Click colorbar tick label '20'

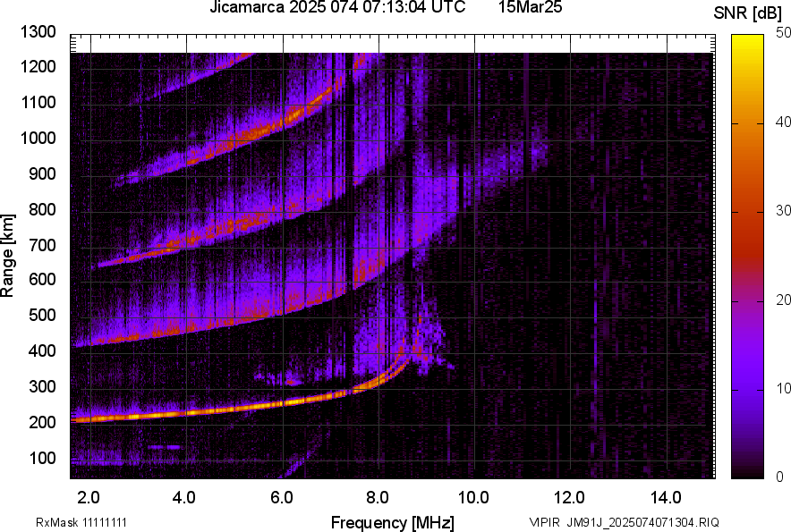click(x=784, y=300)
